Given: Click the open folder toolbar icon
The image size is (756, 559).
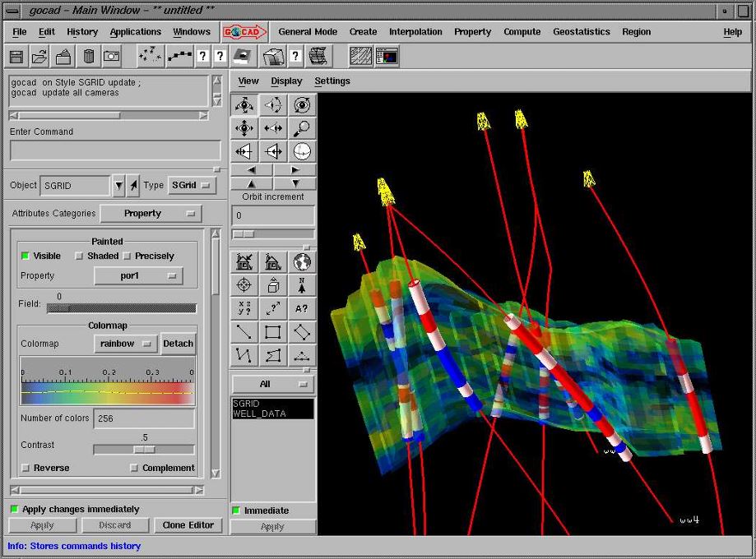Looking at the screenshot, I should (x=40, y=57).
